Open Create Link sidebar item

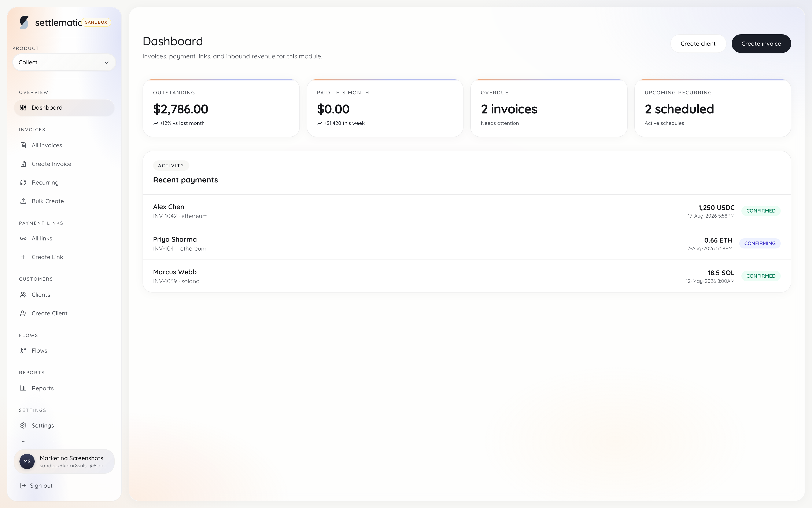pos(64,257)
